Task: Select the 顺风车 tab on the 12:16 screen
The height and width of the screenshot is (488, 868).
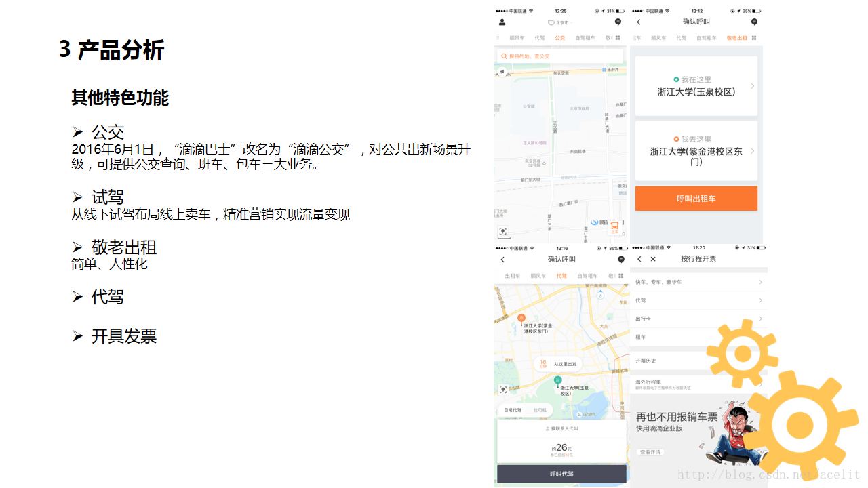Action: [x=538, y=276]
